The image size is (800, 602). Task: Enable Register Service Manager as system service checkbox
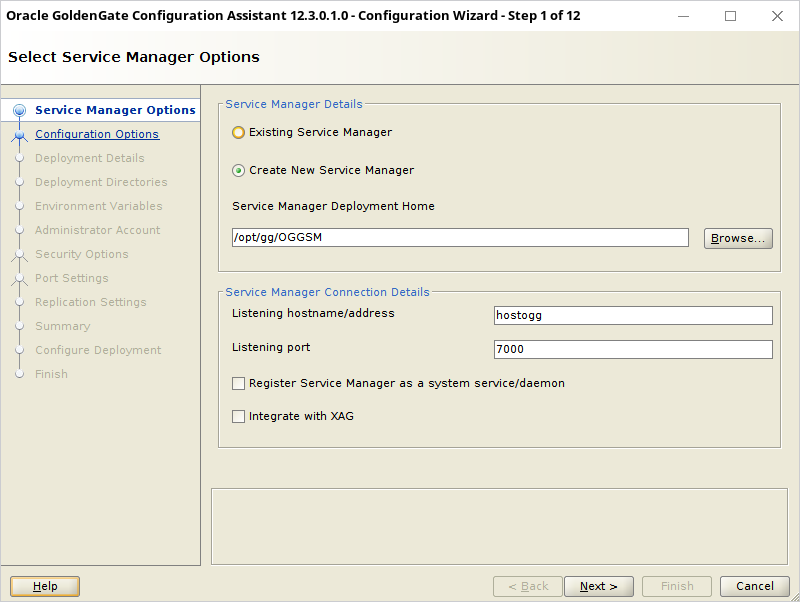(x=238, y=383)
